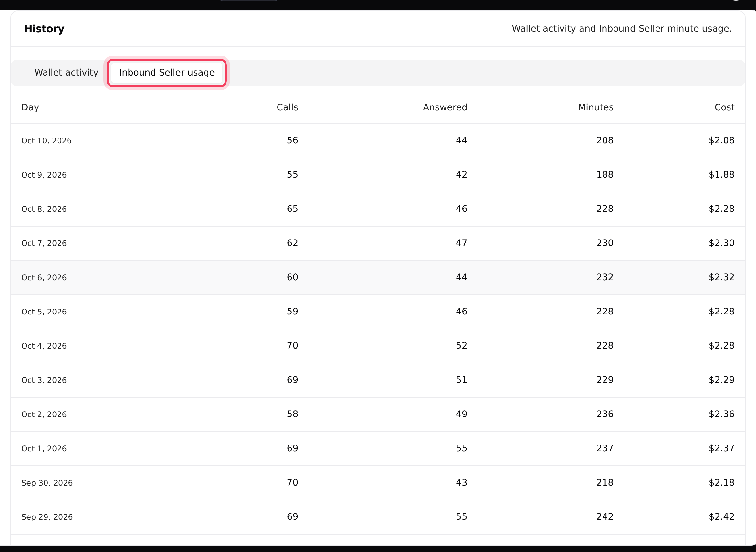Image resolution: width=756 pixels, height=552 pixels.
Task: Click the $2.36 cost for Oct 2
Action: click(721, 414)
